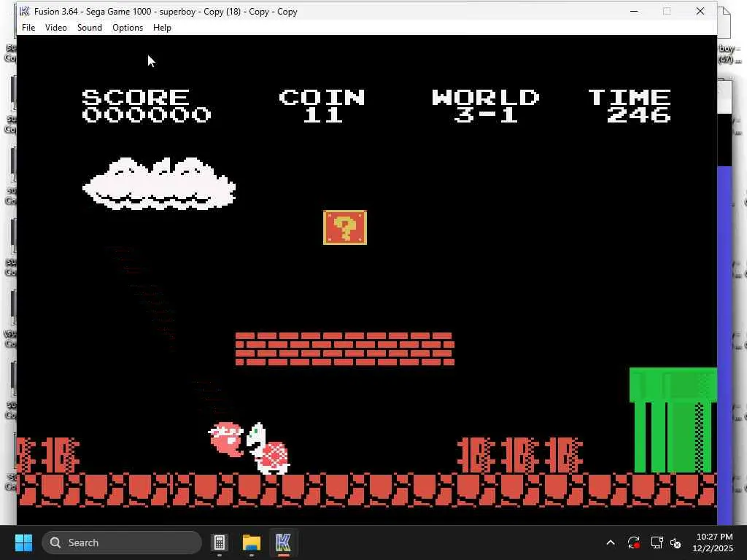Click the green warp pipe

[x=673, y=420]
